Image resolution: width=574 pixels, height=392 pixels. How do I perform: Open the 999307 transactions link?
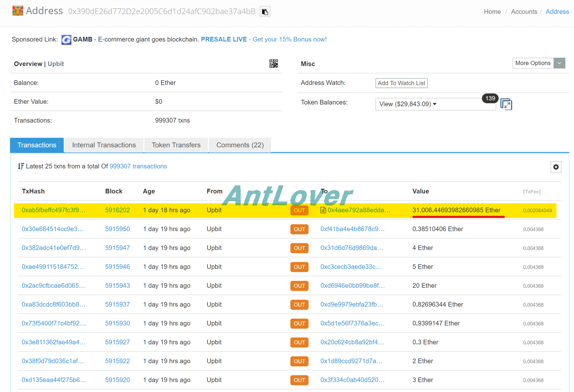click(x=138, y=166)
